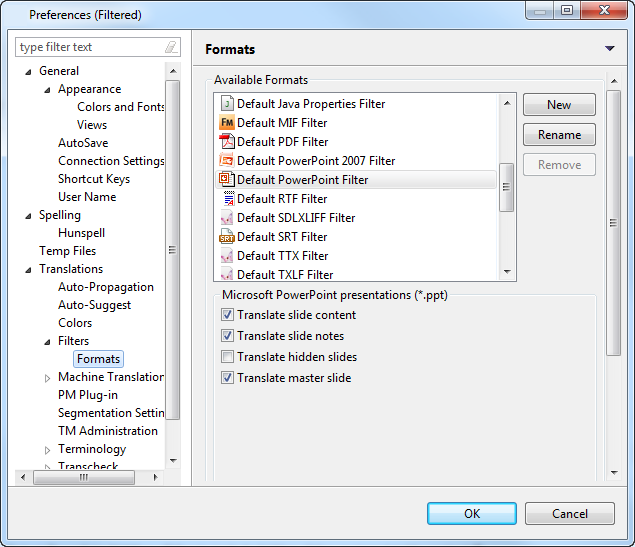The image size is (635, 547).
Task: Toggle Translate slide notes checkbox
Action: tap(227, 336)
